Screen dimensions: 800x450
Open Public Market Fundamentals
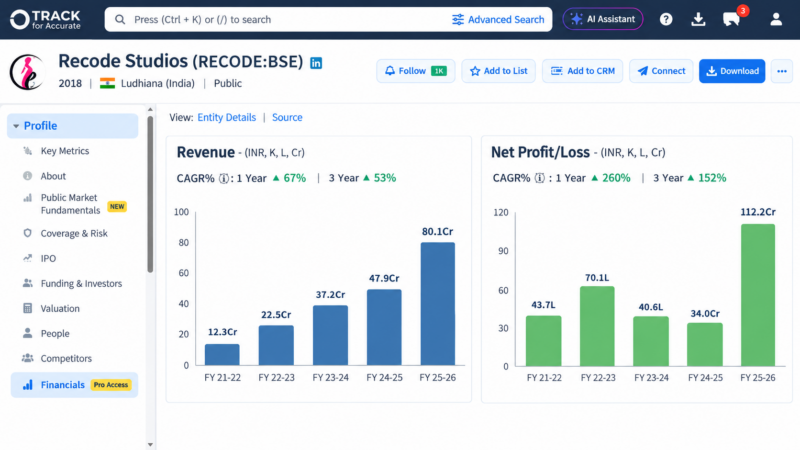(x=70, y=204)
